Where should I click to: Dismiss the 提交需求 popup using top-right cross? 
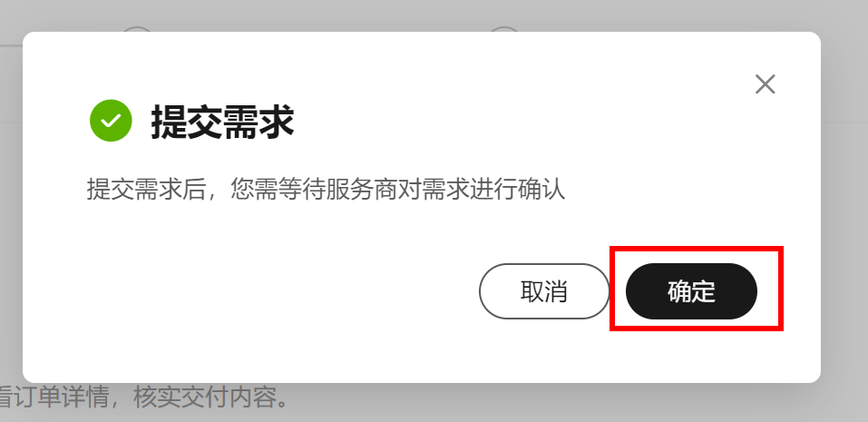coord(765,84)
